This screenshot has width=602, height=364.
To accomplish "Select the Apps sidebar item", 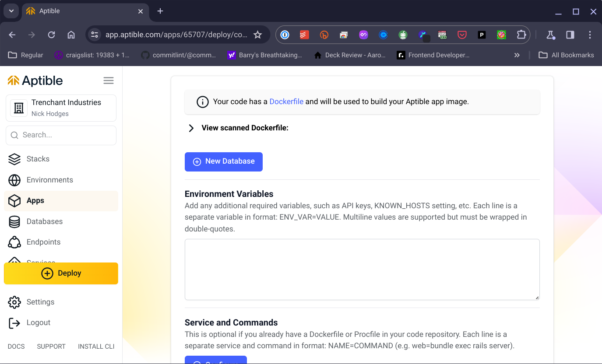I will pos(61,201).
